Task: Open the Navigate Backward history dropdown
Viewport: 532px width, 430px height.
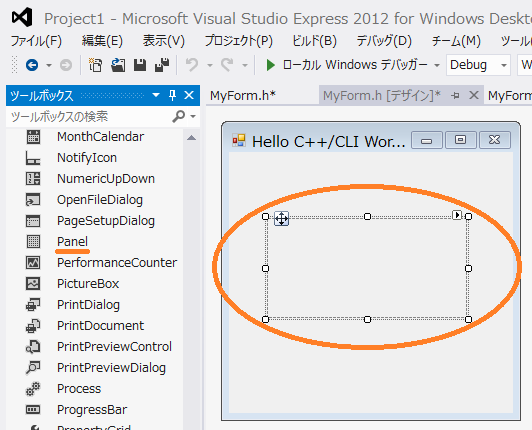Action: pyautogui.click(x=49, y=65)
